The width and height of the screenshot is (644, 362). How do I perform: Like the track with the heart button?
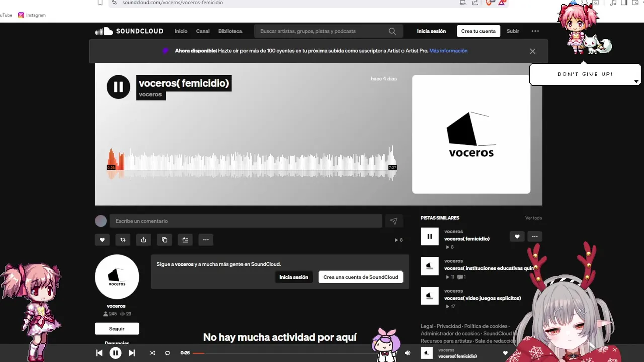click(x=102, y=240)
